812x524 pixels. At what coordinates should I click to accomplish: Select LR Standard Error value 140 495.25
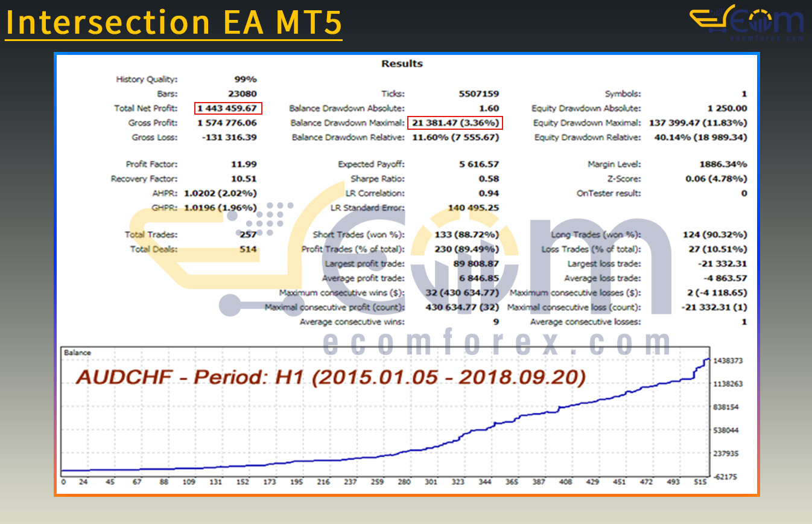(474, 208)
